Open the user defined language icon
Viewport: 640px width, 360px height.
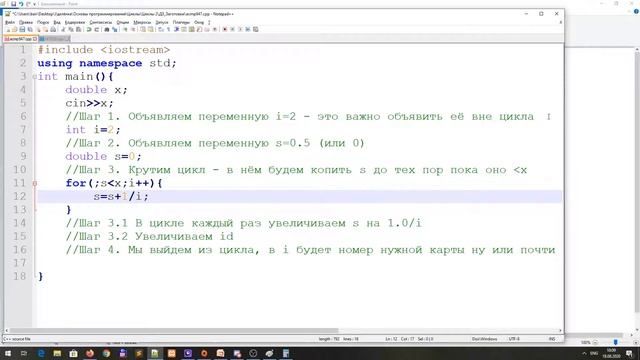click(184, 29)
